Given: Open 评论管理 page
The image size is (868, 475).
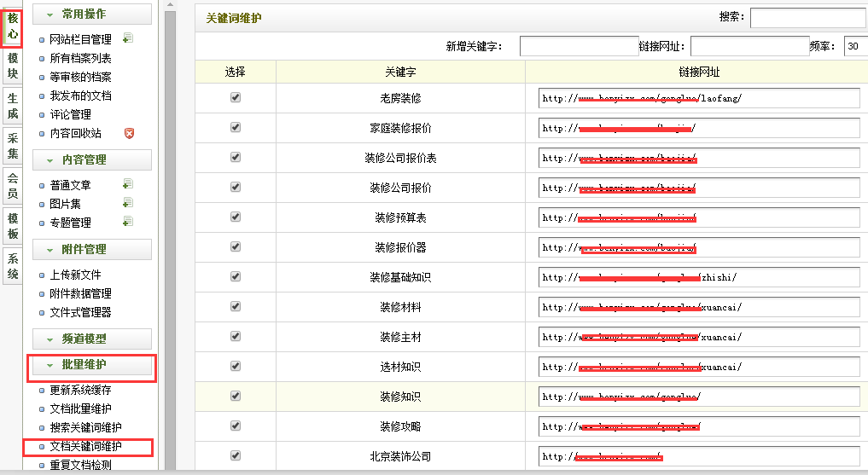Looking at the screenshot, I should [x=70, y=114].
